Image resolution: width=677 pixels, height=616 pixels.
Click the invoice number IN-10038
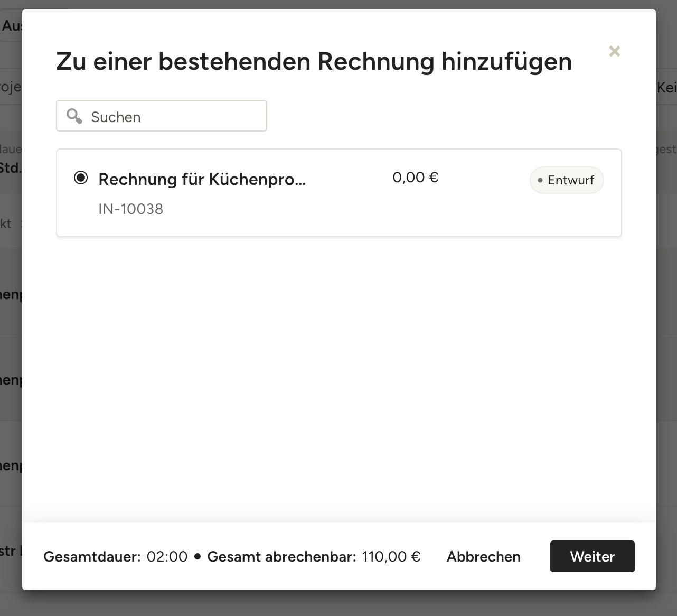pyautogui.click(x=131, y=209)
